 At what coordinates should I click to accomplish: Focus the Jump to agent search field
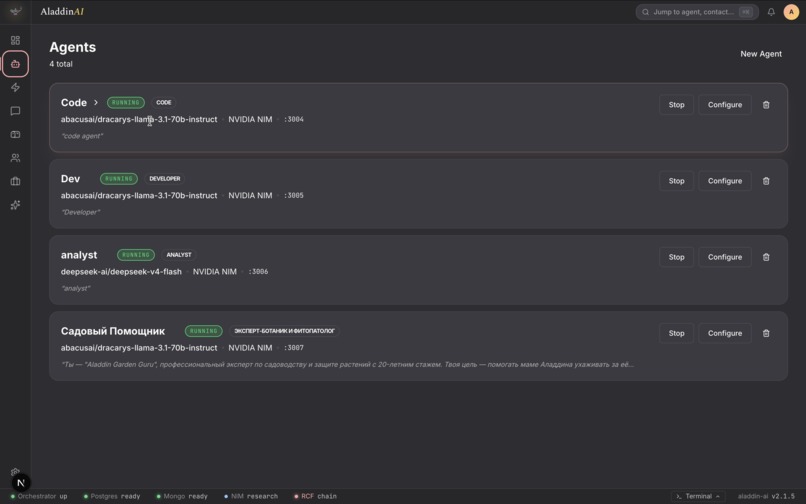tap(697, 12)
